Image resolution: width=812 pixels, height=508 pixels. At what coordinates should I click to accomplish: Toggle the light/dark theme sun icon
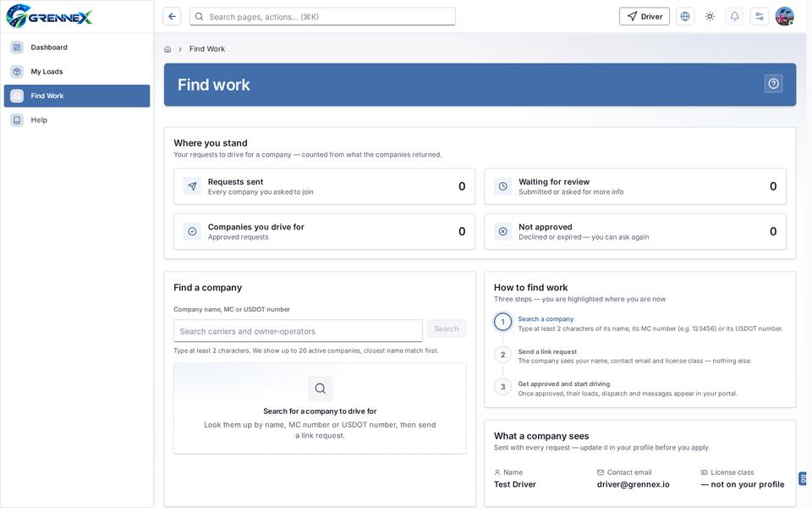coord(710,17)
